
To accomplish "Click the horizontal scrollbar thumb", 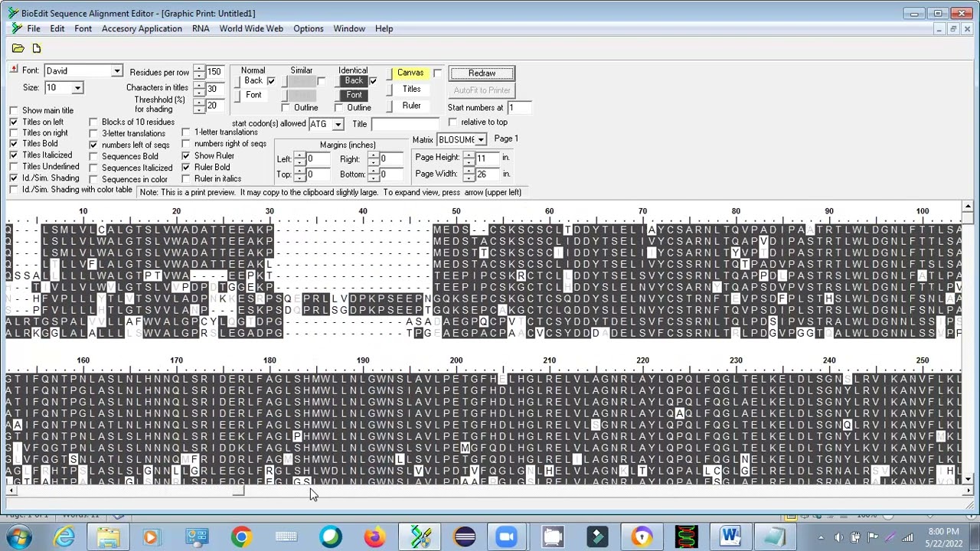I will click(238, 491).
